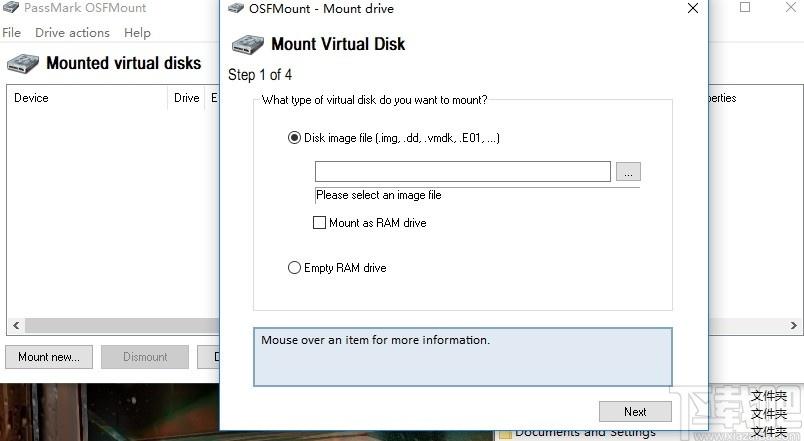Click the Mount new... button

pyautogui.click(x=49, y=357)
